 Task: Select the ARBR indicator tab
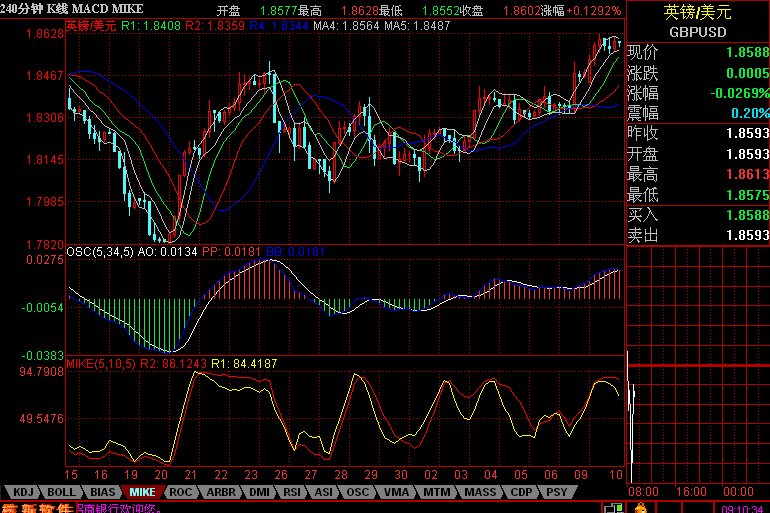point(219,492)
